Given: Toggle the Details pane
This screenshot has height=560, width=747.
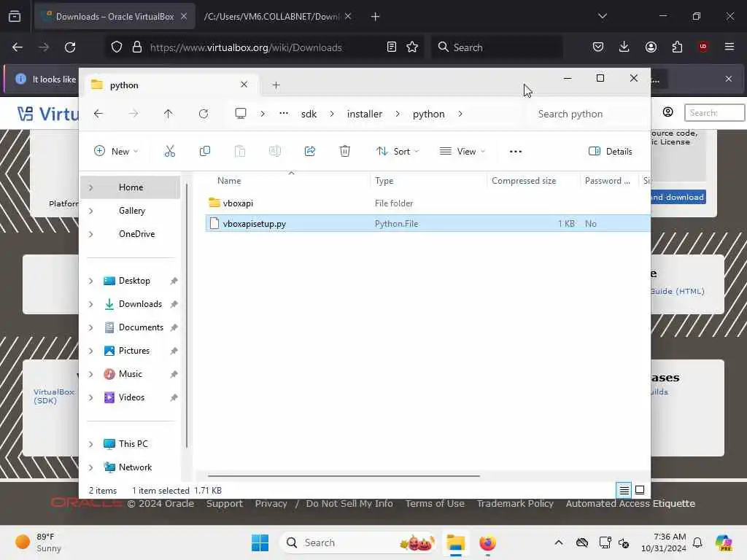Looking at the screenshot, I should tap(611, 152).
